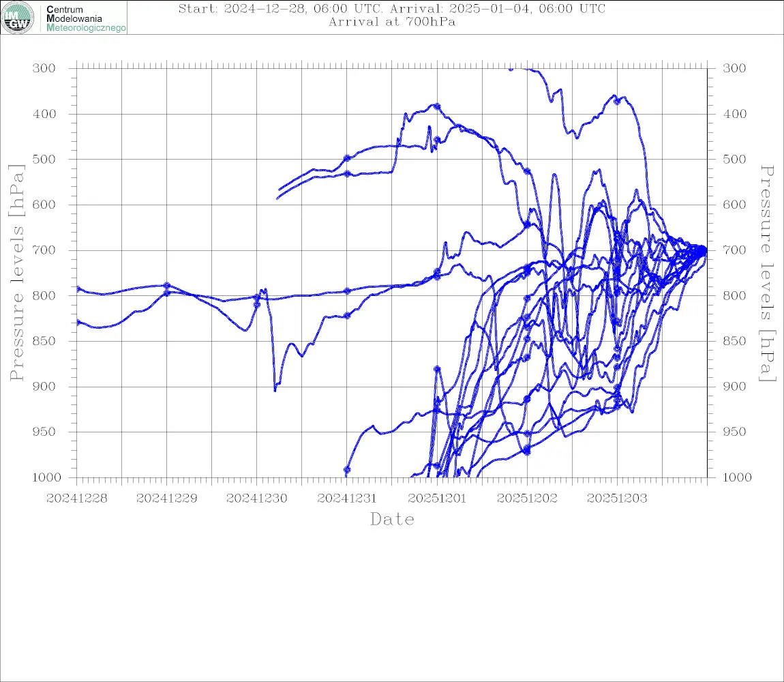
Task: Click the left axis 300 label
Action: [44, 68]
